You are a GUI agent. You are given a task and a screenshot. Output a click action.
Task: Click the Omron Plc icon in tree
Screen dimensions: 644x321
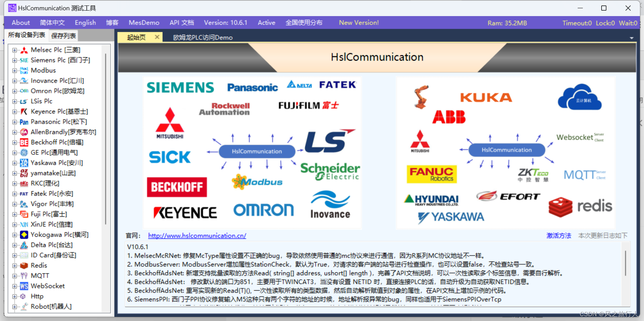tap(24, 91)
